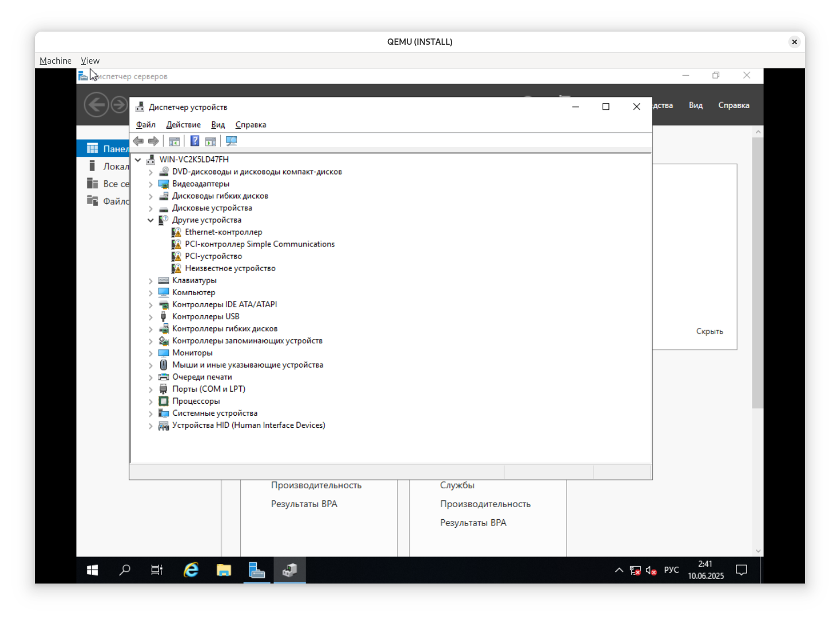This screenshot has height=622, width=840.
Task: Open Производительность link below Службы
Action: coord(485,504)
